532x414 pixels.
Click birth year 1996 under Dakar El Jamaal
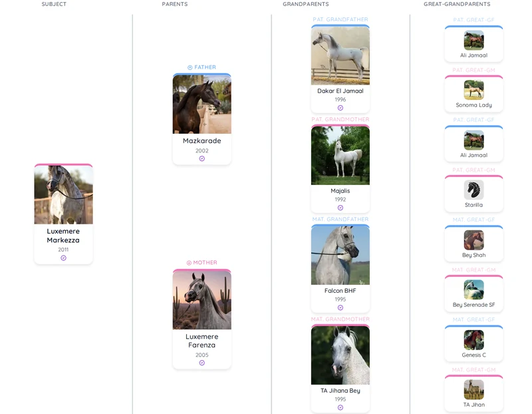click(x=340, y=100)
